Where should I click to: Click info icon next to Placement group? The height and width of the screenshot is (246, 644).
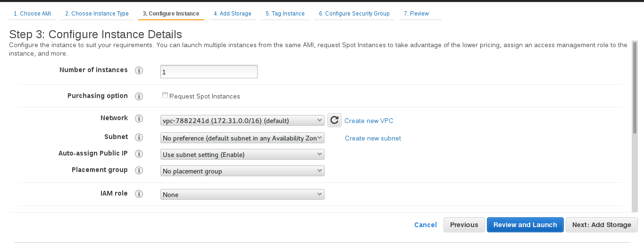139,171
